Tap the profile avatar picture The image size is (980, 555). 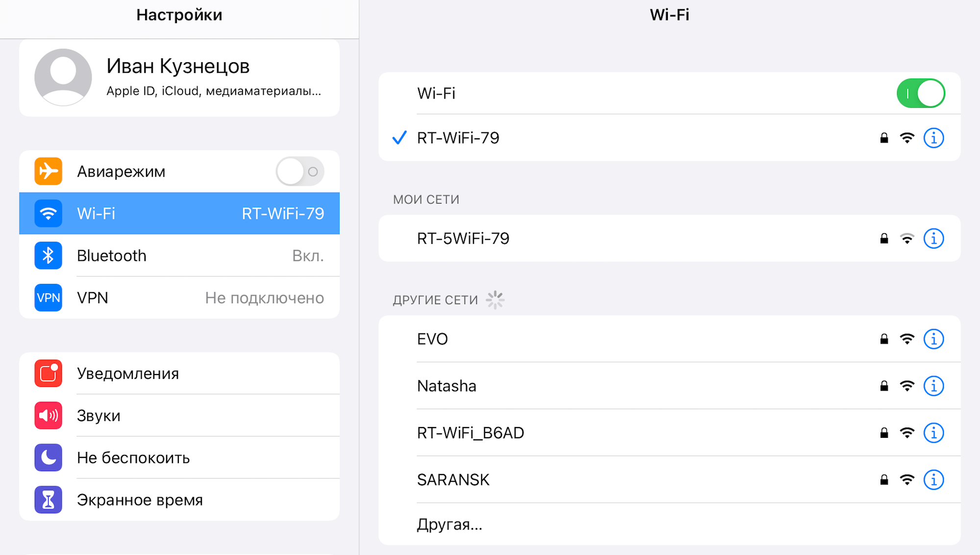[63, 77]
